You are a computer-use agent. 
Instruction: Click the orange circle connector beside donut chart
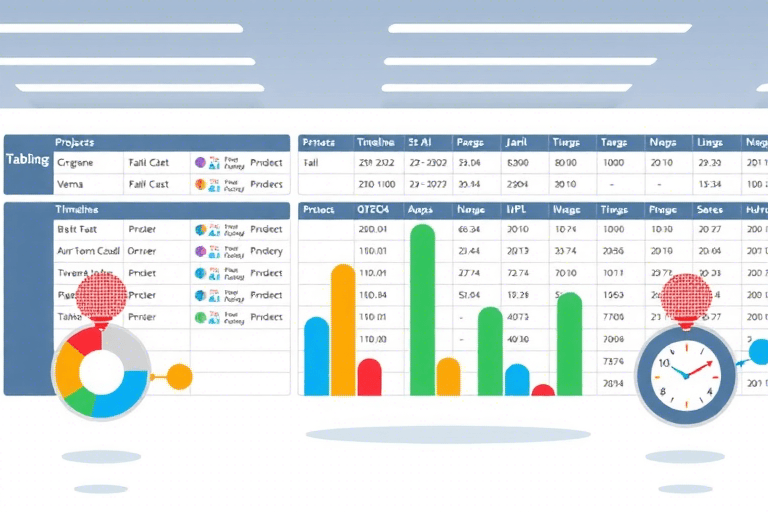click(x=179, y=377)
